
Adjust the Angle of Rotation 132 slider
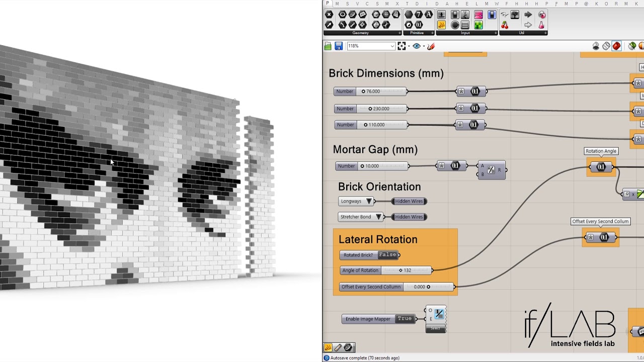click(386, 270)
